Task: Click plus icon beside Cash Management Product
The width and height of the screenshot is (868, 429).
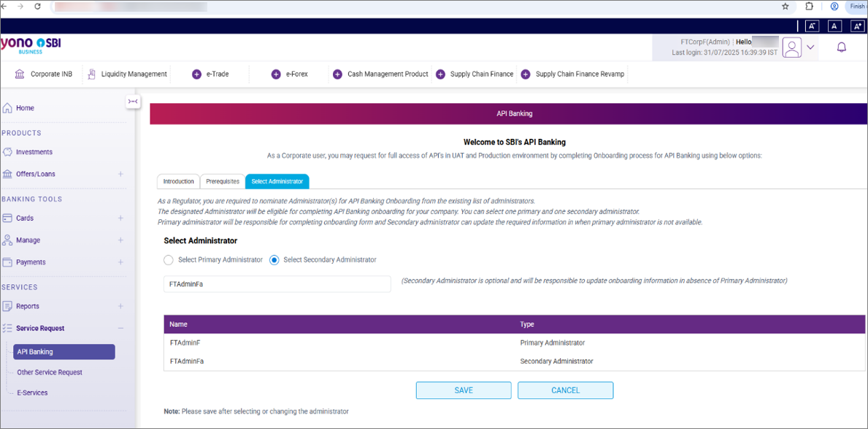Action: [x=337, y=75]
